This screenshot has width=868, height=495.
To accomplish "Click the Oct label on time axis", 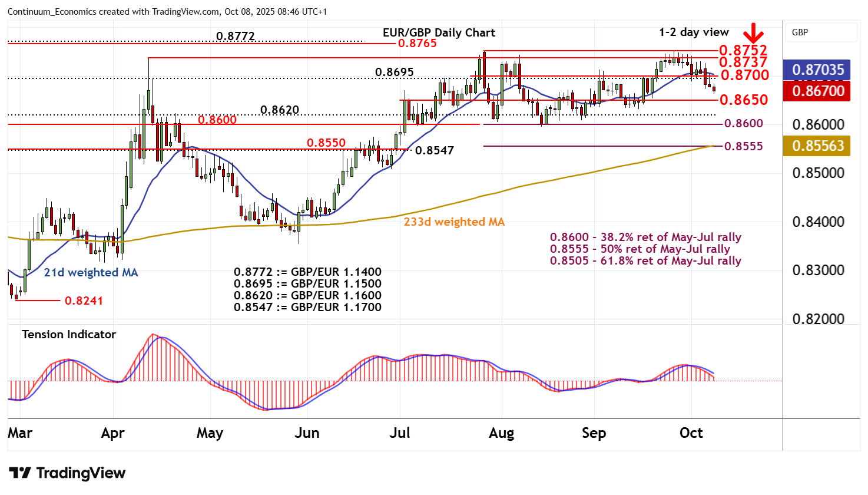I will 691,433.
